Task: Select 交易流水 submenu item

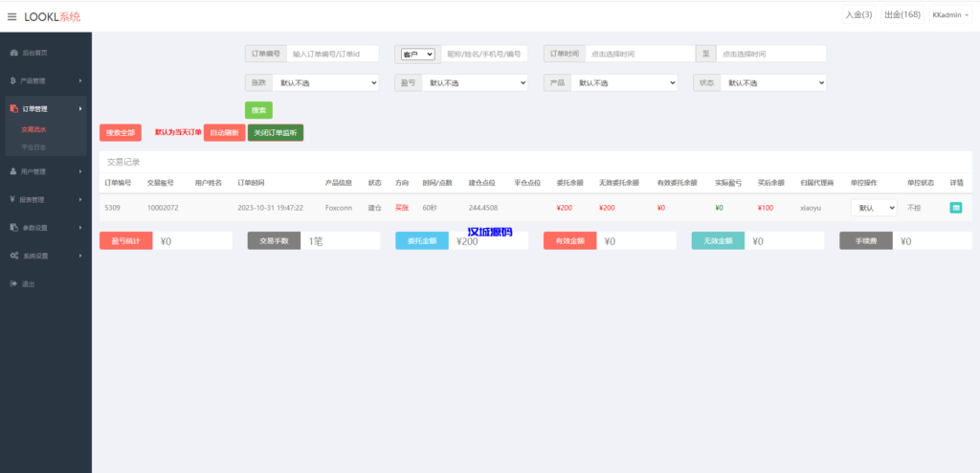Action: coord(33,128)
